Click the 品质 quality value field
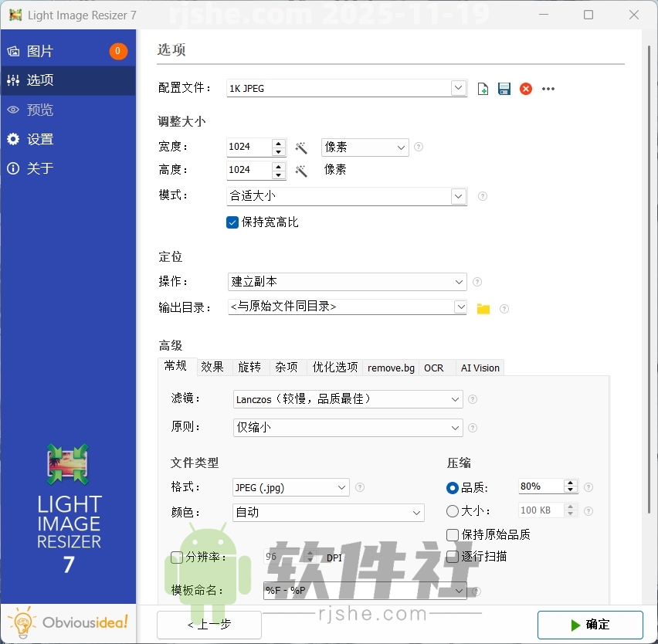Image resolution: width=658 pixels, height=644 pixels. 541,486
